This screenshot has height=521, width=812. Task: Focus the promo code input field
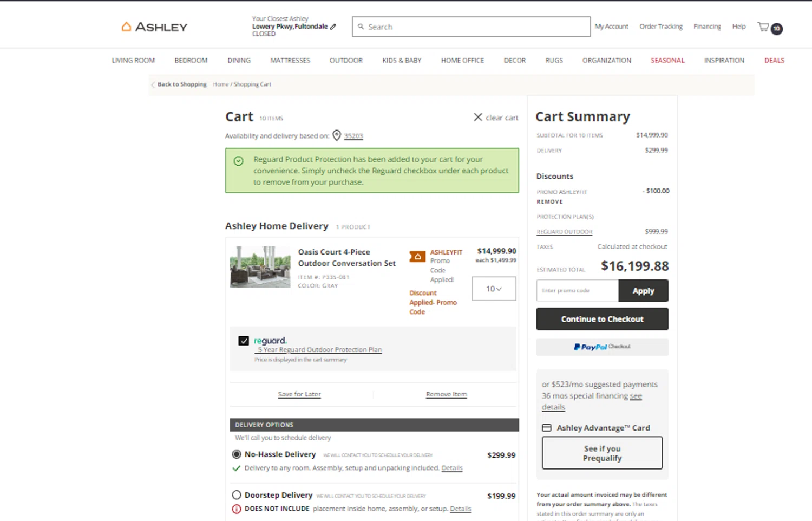click(577, 291)
